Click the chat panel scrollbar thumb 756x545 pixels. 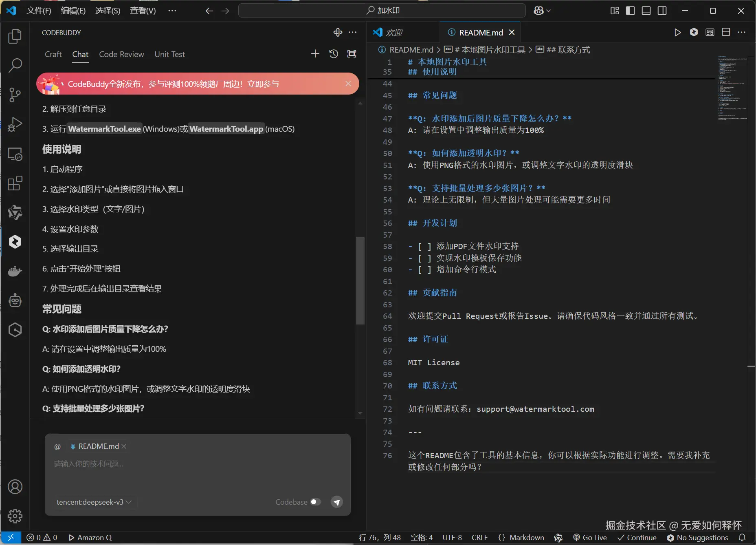pos(360,280)
